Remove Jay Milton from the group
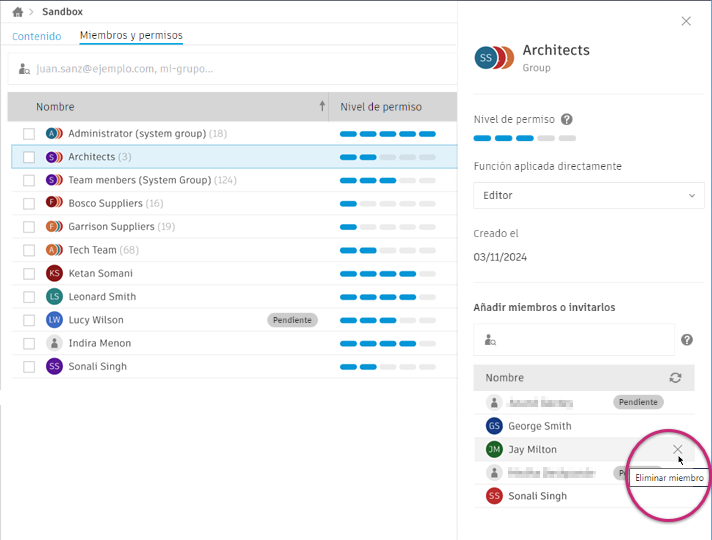Image resolution: width=712 pixels, height=540 pixels. [x=677, y=449]
